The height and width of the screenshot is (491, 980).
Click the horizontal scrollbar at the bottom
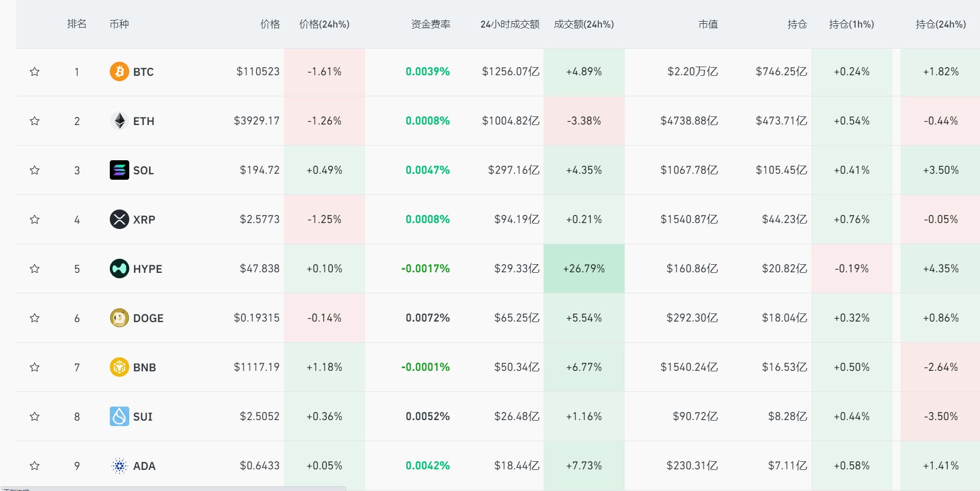click(x=173, y=488)
